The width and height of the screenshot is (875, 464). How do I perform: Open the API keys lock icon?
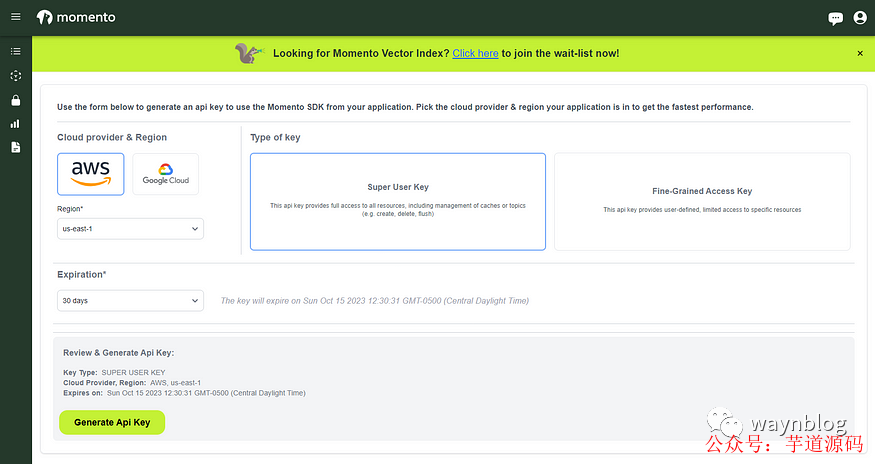point(16,100)
